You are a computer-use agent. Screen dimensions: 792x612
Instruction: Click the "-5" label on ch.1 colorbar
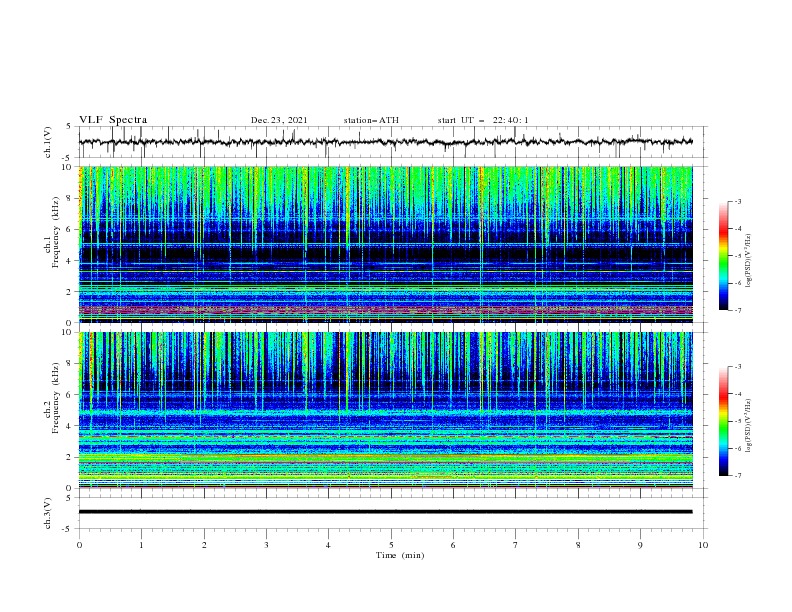(737, 256)
